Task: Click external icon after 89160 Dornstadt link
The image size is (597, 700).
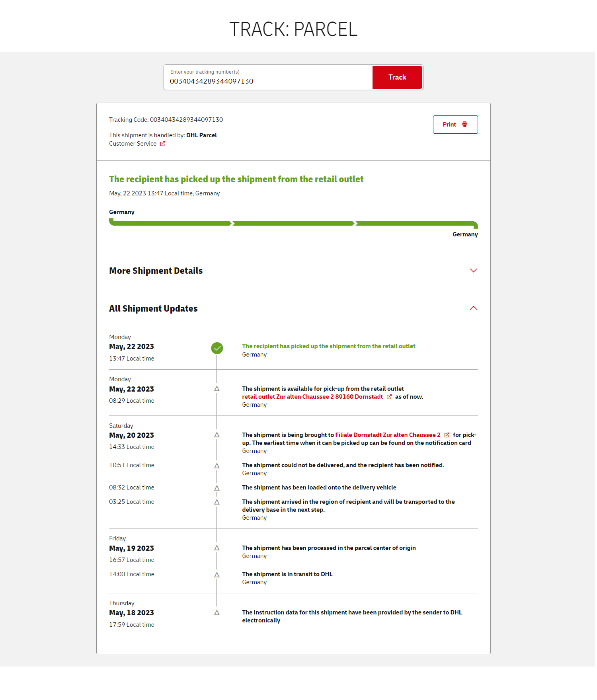Action: (389, 397)
